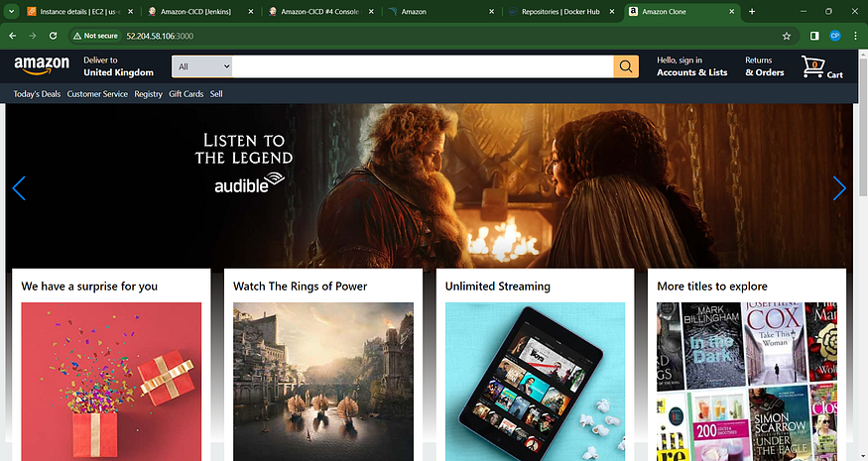Open Returns & Orders

point(765,66)
